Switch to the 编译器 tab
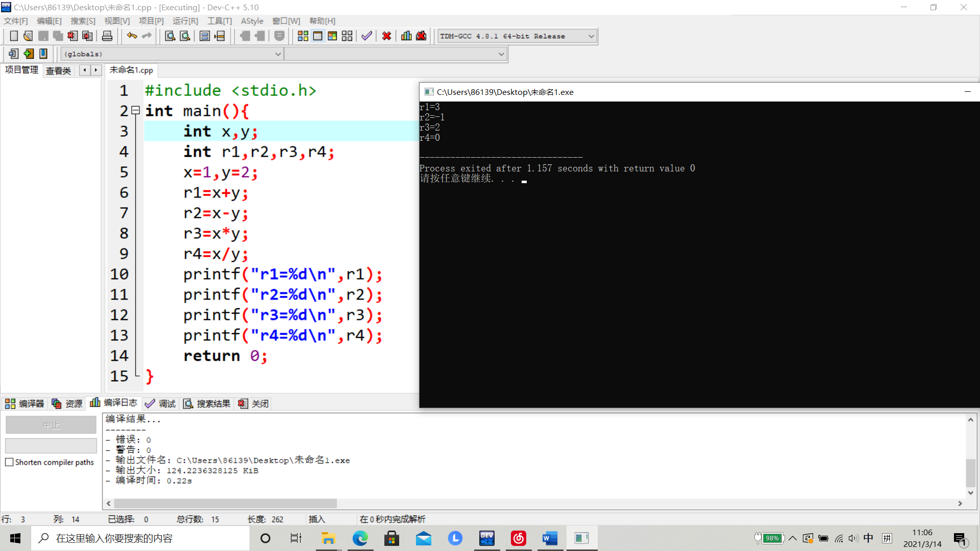This screenshot has width=980, height=551. (x=24, y=404)
